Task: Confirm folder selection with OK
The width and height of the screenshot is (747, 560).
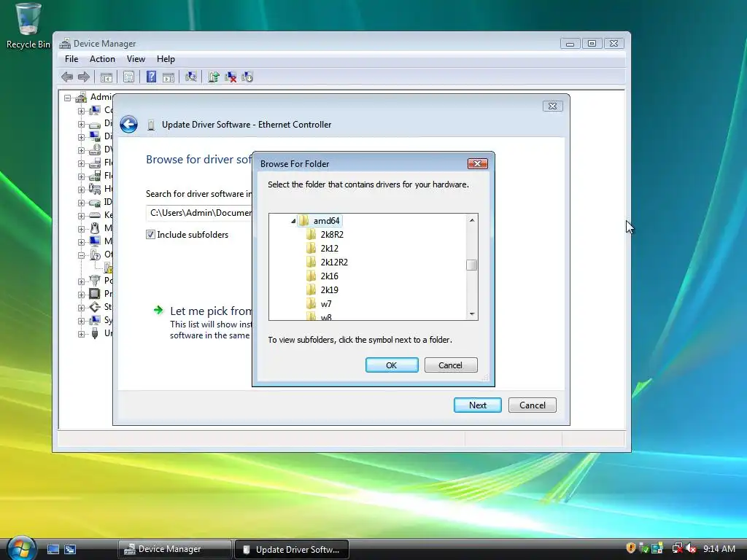Action: pyautogui.click(x=392, y=365)
